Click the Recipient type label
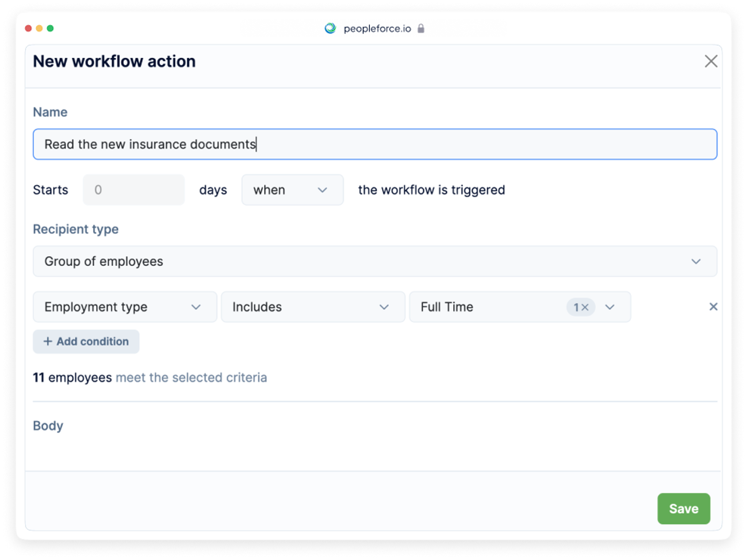747x560 pixels. pos(76,229)
